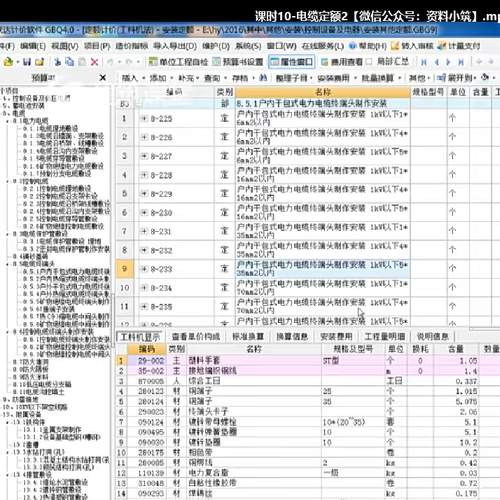
Task: Click the paste clipboard icon
Action: point(82,62)
